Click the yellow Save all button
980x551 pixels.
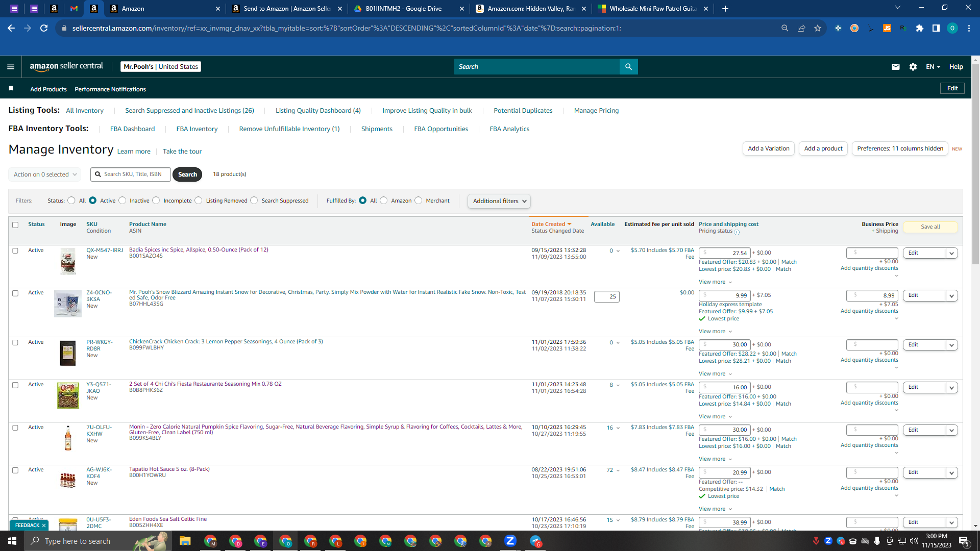(930, 227)
